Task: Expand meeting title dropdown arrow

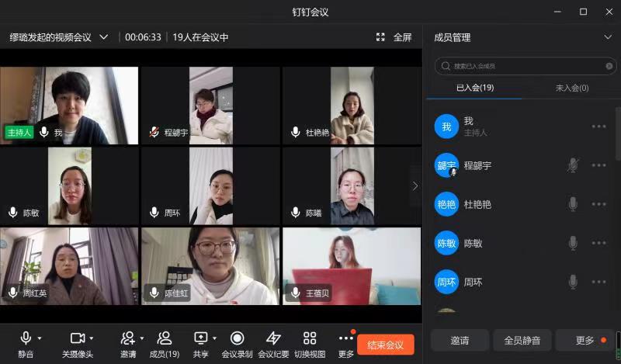Action: tap(104, 36)
